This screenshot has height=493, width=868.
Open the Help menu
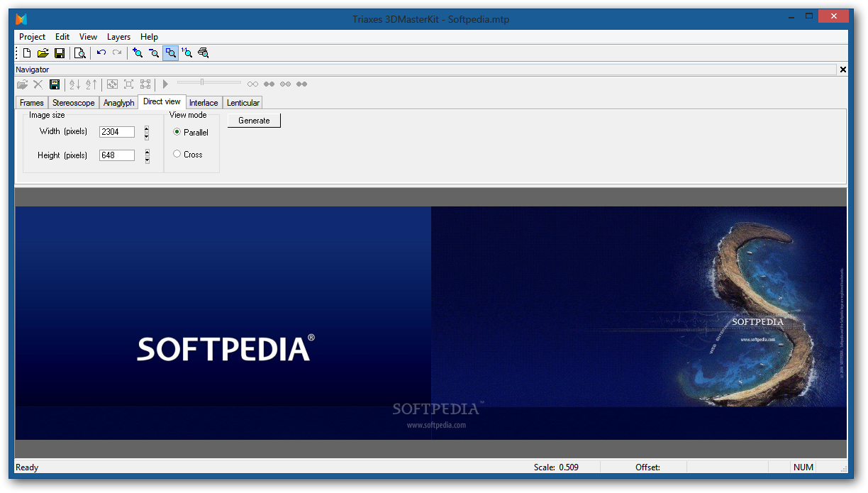(x=149, y=37)
